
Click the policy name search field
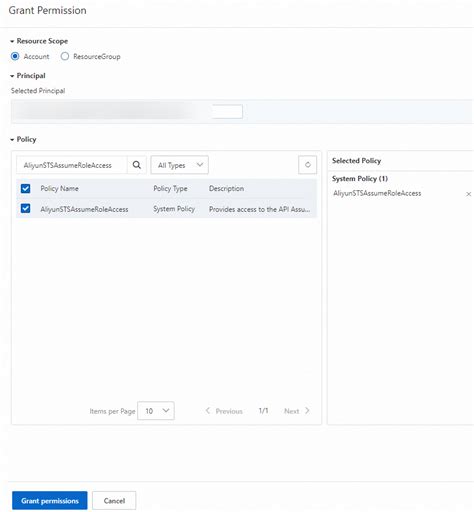(72, 165)
